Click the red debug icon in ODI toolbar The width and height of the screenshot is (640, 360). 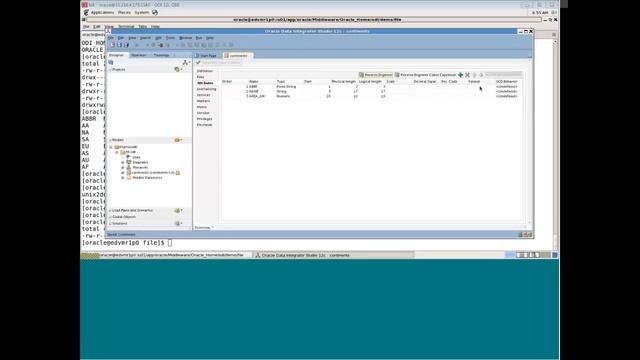click(x=160, y=45)
